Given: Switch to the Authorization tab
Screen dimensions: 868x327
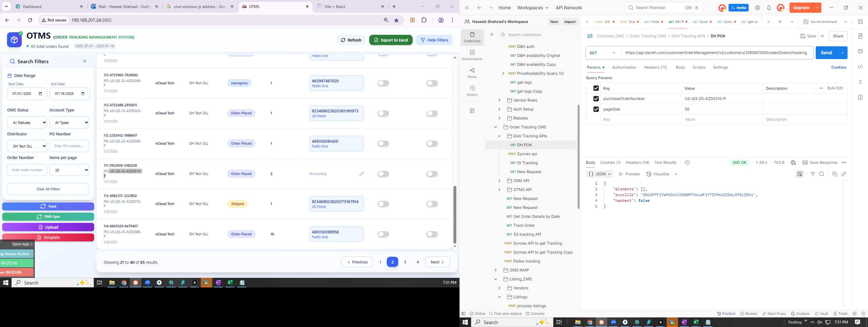Looking at the screenshot, I should click(x=624, y=67).
